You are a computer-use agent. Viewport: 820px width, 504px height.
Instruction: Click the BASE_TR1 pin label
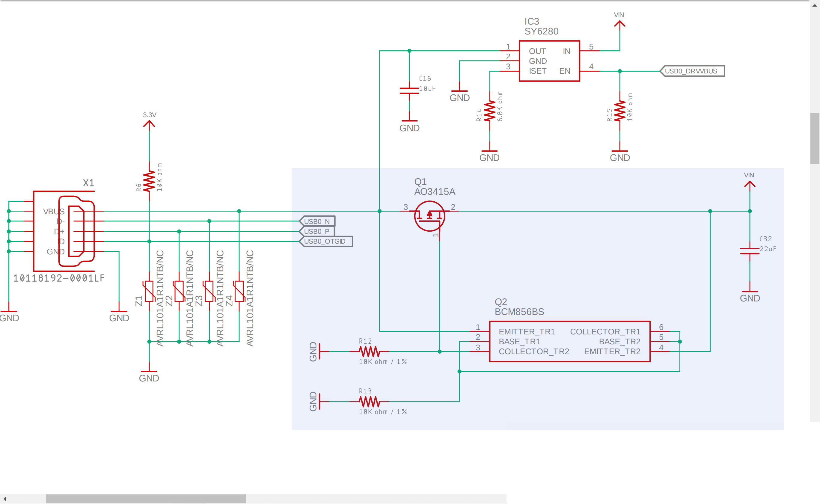(519, 342)
